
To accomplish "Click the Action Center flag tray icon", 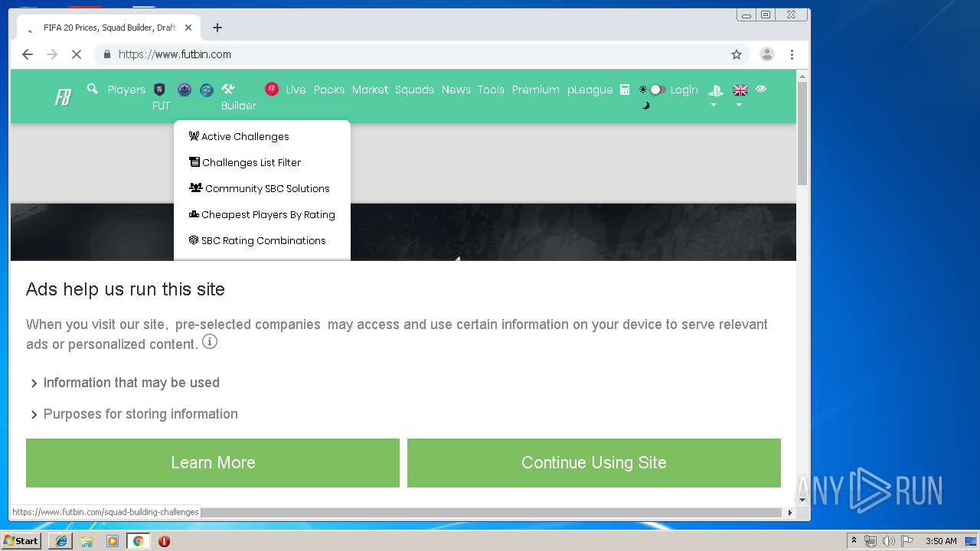I will coord(907,541).
